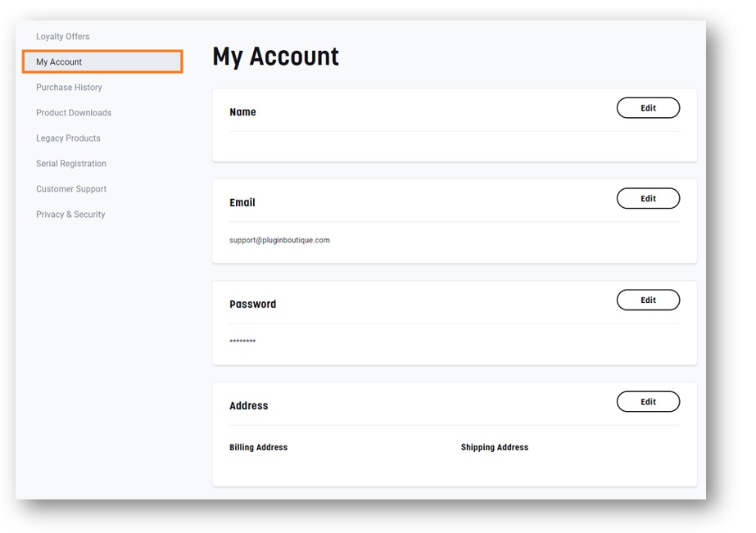Edit the Email address

pos(648,199)
